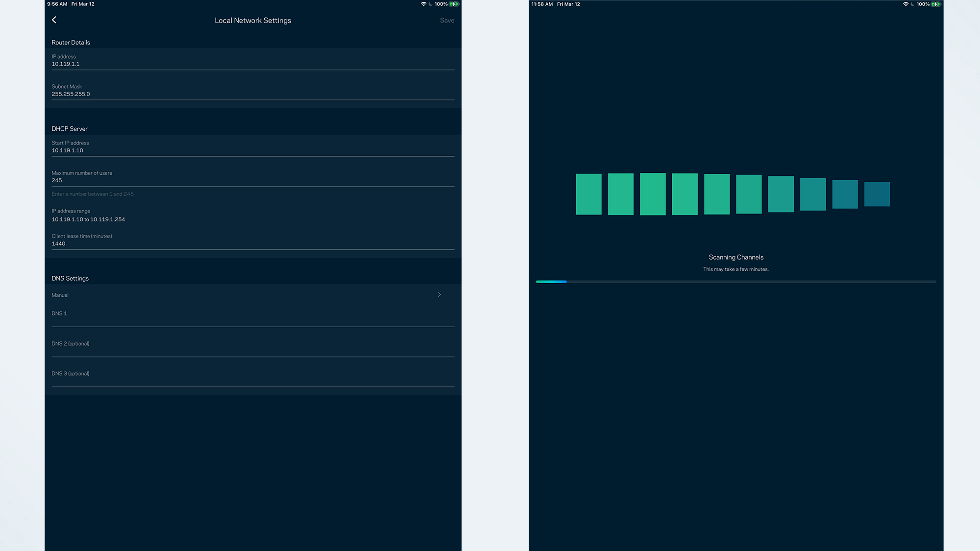Image resolution: width=980 pixels, height=551 pixels.
Task: Open the Manual DNS settings chevron
Action: point(439,295)
